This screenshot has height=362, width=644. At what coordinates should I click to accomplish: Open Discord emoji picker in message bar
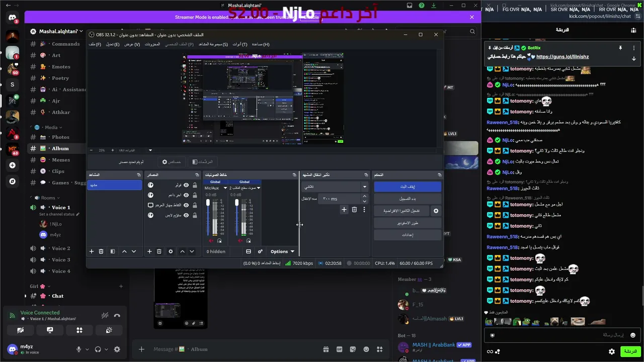tap(366, 349)
